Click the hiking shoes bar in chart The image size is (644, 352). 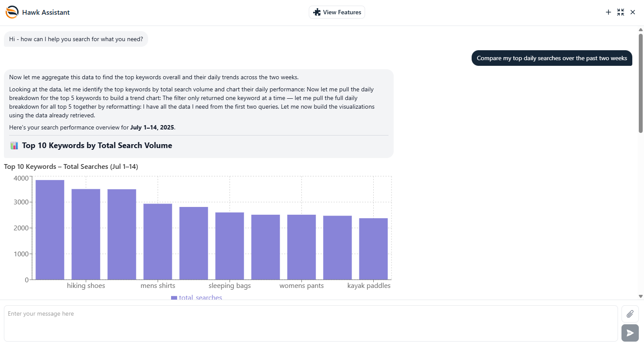coord(86,234)
